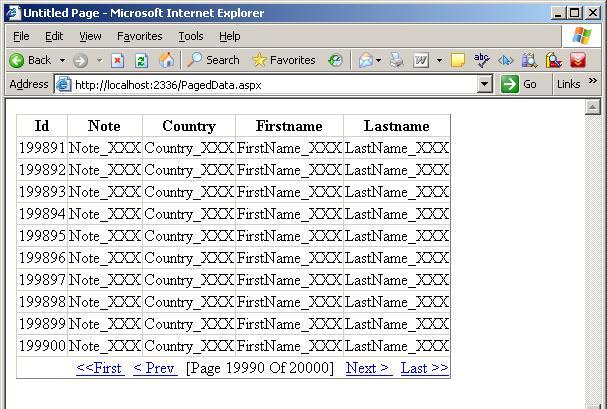Click the Go button
The width and height of the screenshot is (607, 409).
[519, 84]
